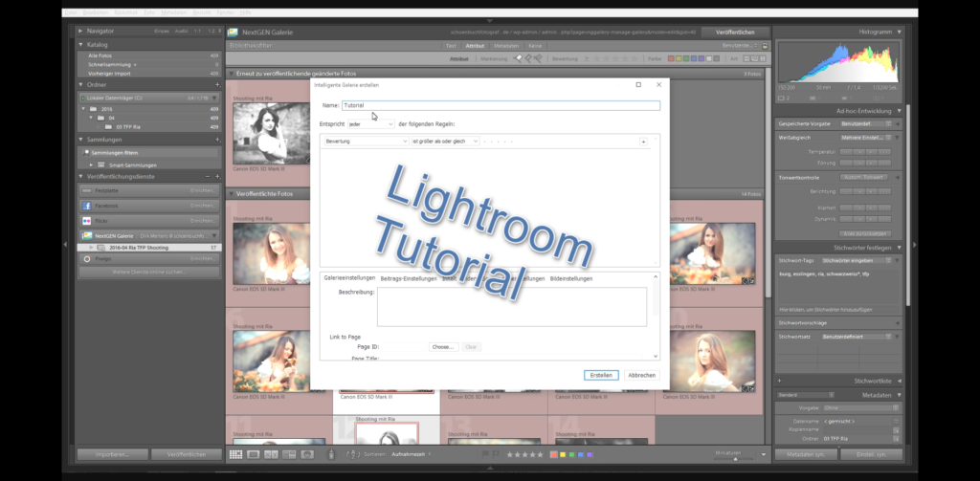Open the Bildeinstellungen tab
980x481 pixels.
571,278
